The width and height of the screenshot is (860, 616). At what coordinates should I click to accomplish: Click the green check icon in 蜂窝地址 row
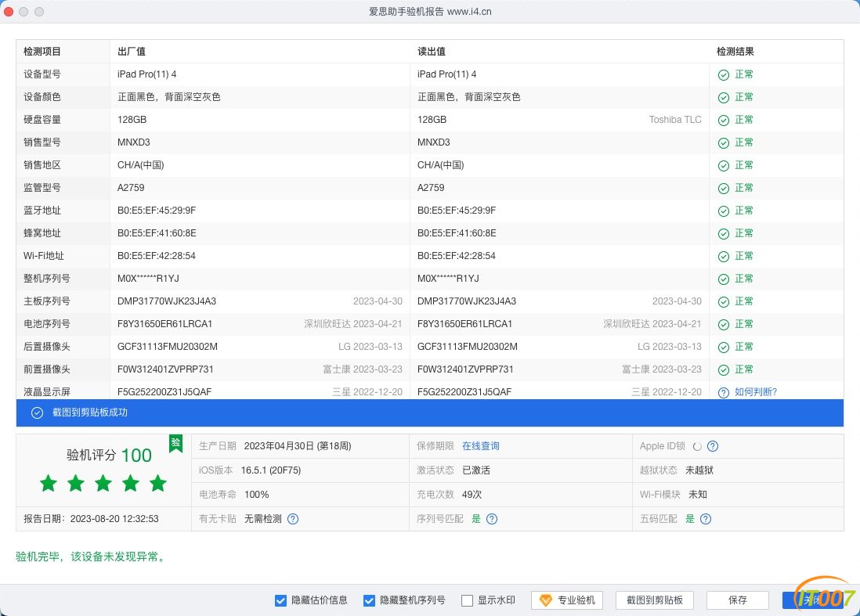pos(724,234)
